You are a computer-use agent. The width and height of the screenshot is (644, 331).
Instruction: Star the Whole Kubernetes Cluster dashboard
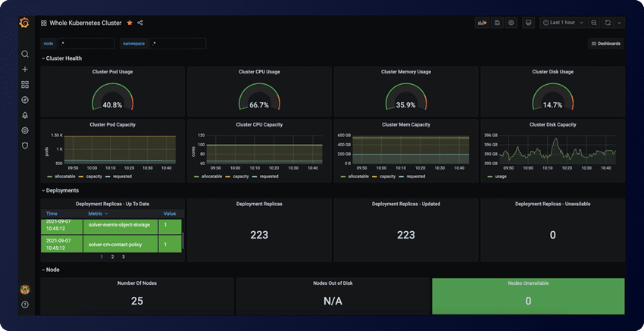click(130, 23)
